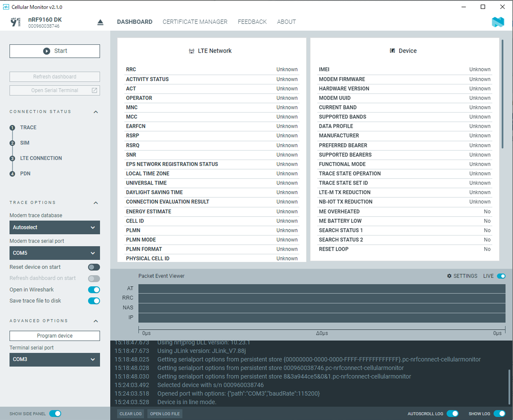Open the Modem trace database dropdown
Image resolution: width=513 pixels, height=420 pixels.
[55, 228]
